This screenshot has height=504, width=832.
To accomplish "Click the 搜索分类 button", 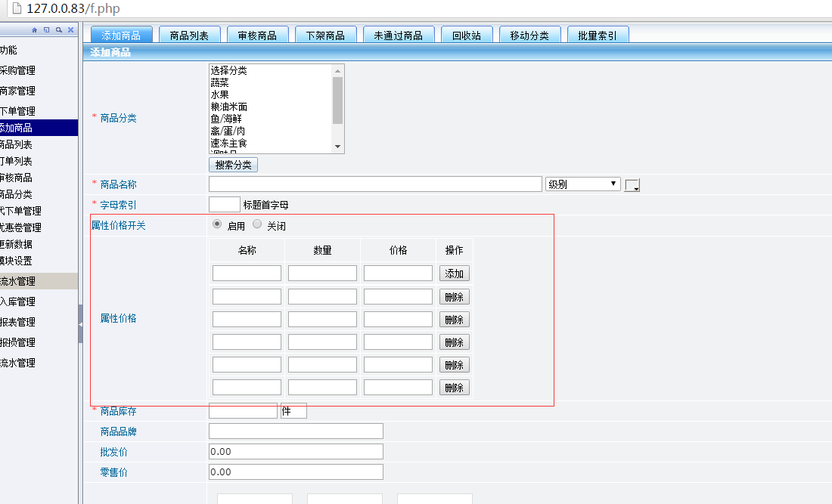I will point(234,165).
